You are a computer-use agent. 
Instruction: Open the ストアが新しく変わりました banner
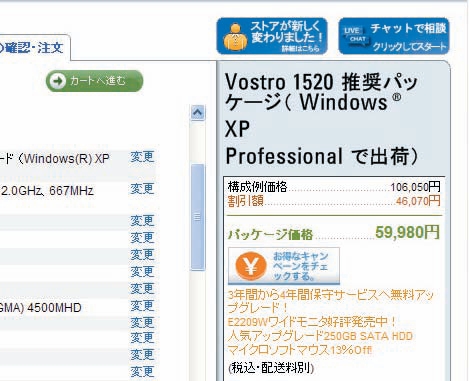pyautogui.click(x=272, y=36)
